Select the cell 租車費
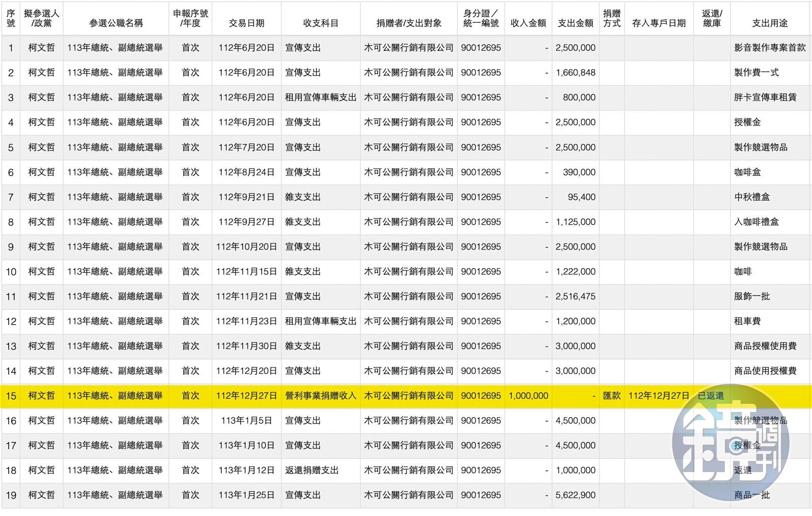The image size is (812, 516). 748,321
